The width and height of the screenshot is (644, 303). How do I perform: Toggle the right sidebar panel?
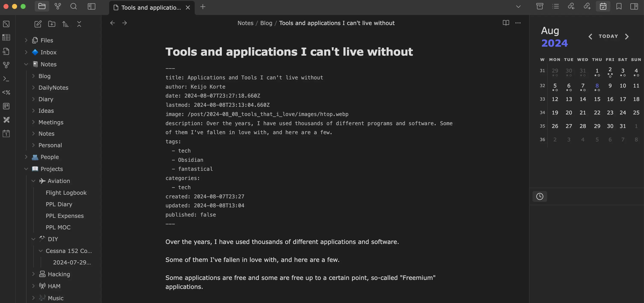pyautogui.click(x=634, y=6)
